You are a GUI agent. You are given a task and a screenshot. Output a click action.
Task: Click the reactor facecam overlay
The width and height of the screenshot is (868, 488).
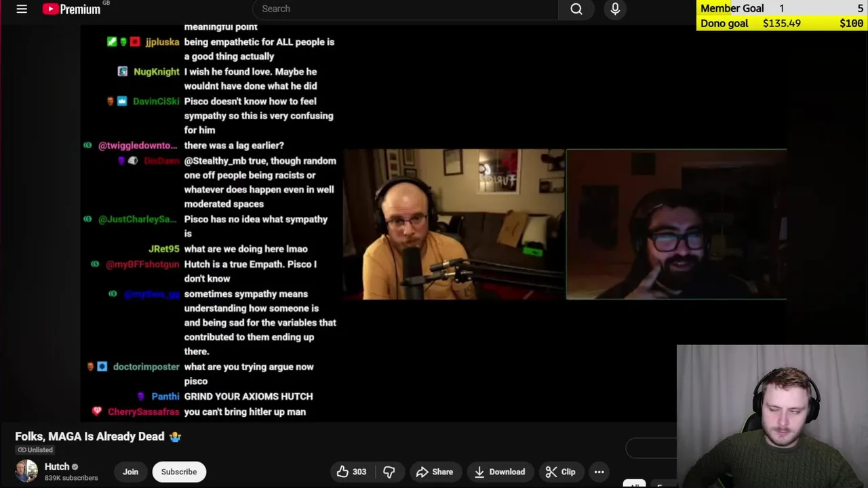click(772, 416)
